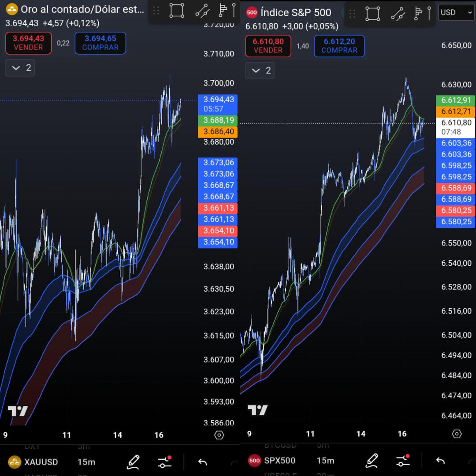Open 'Índice S&P 500' title
The height and width of the screenshot is (476, 476).
click(296, 12)
